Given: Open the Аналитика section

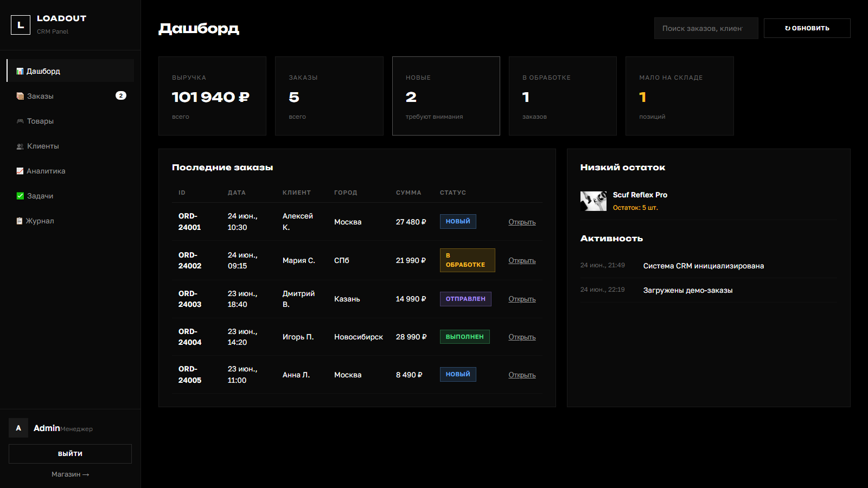Looking at the screenshot, I should tap(71, 171).
